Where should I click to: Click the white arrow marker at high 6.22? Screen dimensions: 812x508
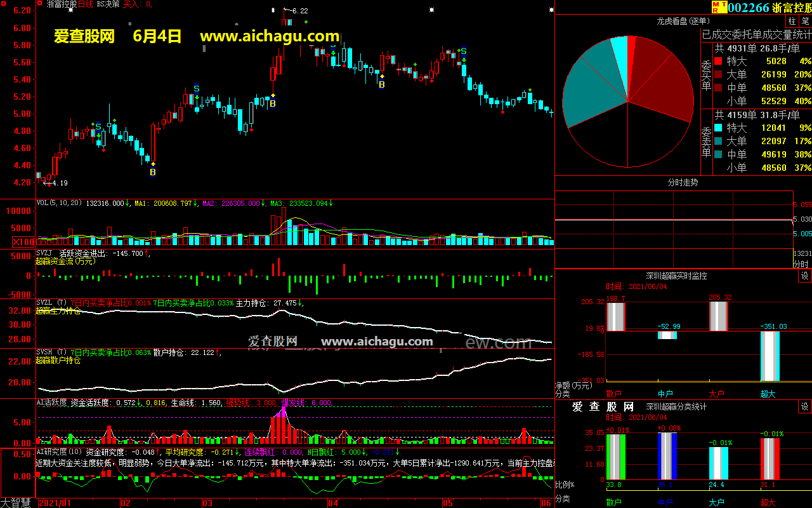click(x=287, y=11)
